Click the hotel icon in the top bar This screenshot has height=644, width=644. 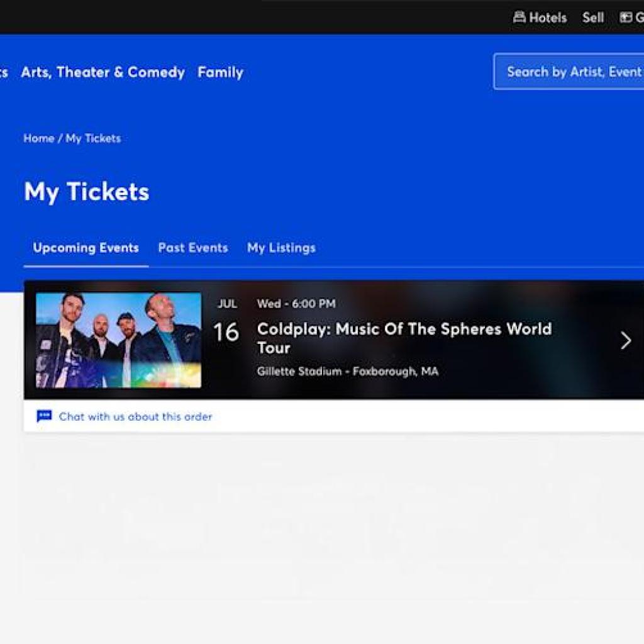(x=520, y=17)
